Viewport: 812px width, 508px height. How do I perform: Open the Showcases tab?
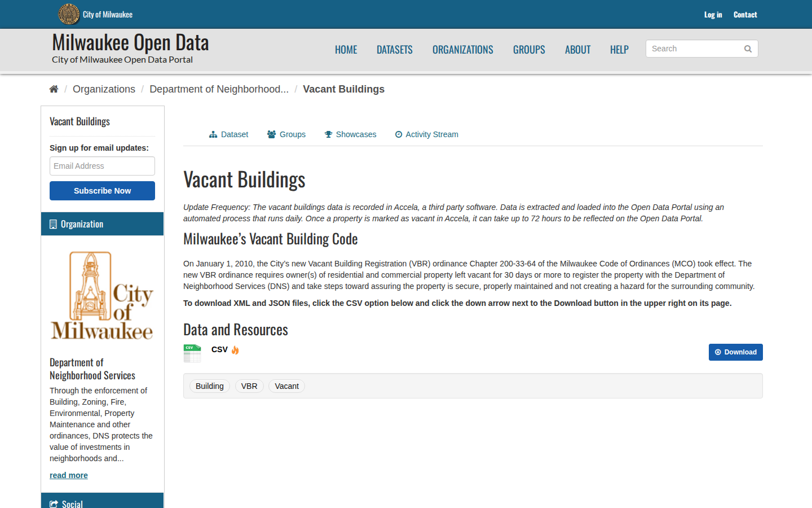click(x=350, y=134)
